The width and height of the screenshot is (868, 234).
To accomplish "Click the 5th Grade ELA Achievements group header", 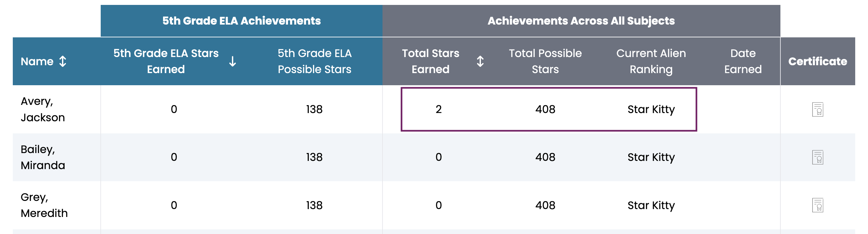I will 241,21.
